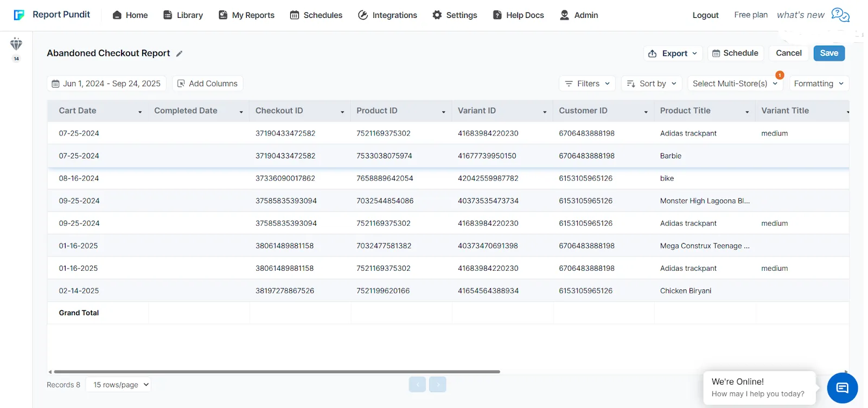
Task: Open the Settings menu
Action: [x=455, y=15]
